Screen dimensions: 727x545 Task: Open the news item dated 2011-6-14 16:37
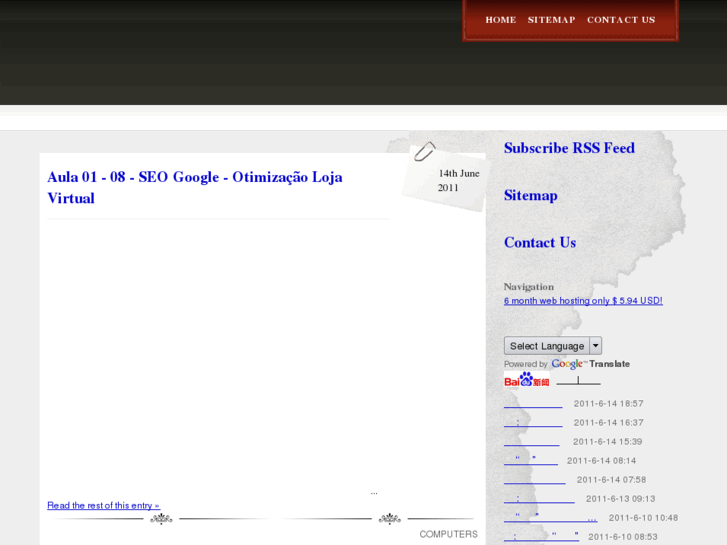533,423
